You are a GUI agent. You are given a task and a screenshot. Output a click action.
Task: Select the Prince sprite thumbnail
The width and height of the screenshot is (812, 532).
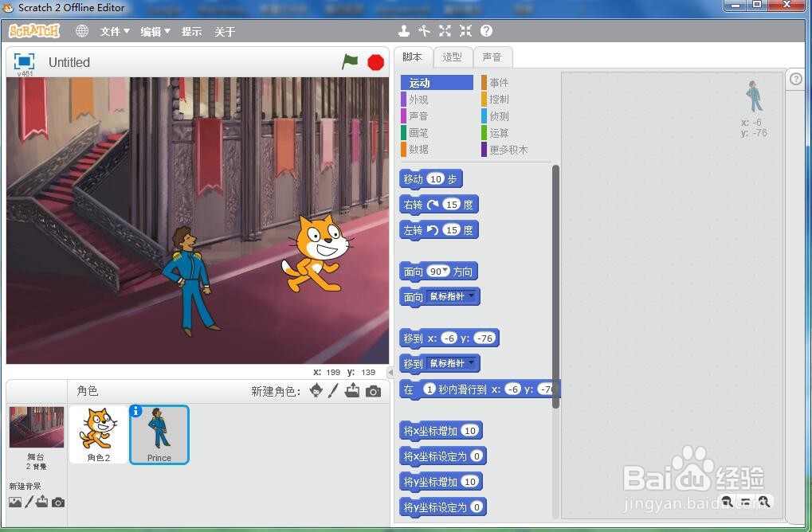pos(159,435)
